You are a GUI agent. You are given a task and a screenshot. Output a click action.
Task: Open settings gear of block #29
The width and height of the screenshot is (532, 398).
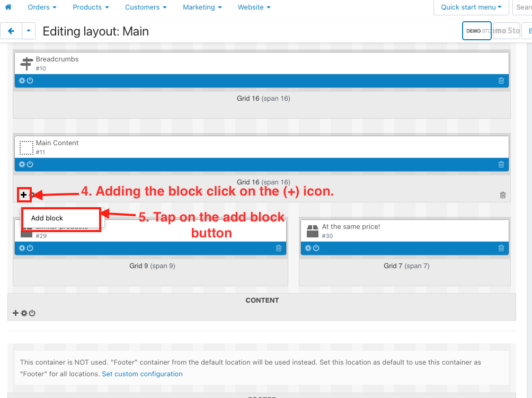pyautogui.click(x=22, y=248)
